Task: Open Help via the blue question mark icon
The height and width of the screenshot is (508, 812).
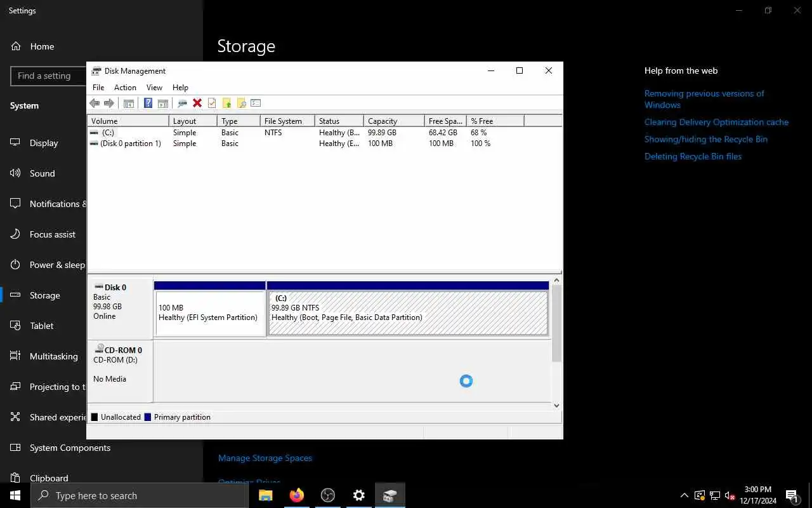Action: tap(148, 103)
